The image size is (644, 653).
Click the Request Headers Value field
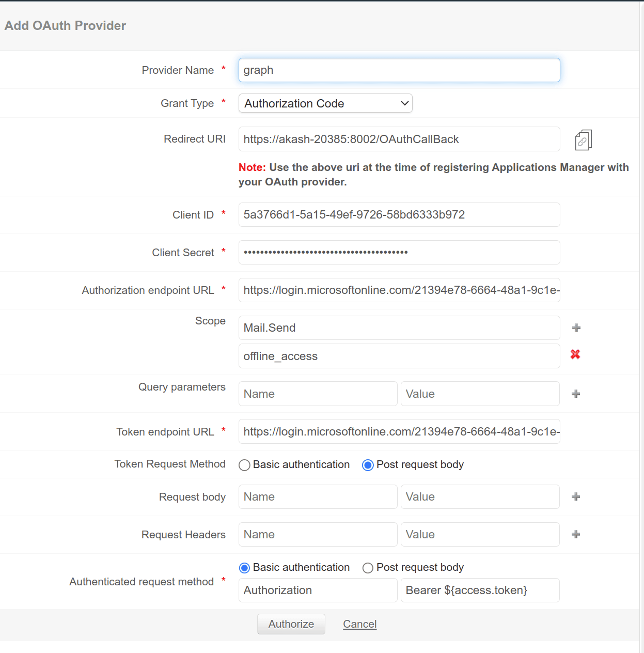[480, 534]
